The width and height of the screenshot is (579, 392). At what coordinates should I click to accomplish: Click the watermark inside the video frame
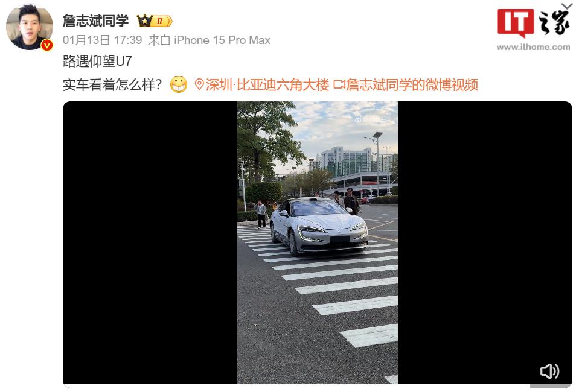click(x=370, y=121)
